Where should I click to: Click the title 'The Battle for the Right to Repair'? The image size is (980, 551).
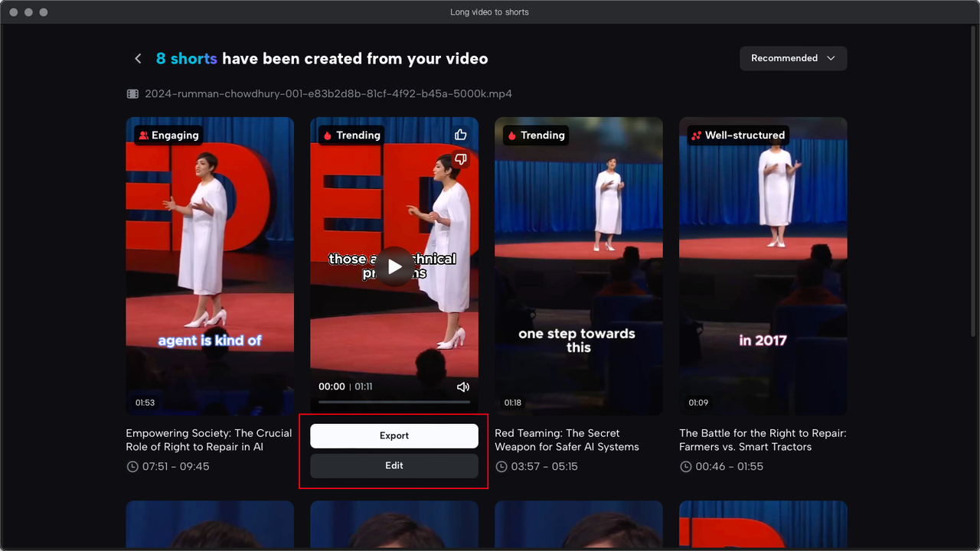pyautogui.click(x=763, y=440)
